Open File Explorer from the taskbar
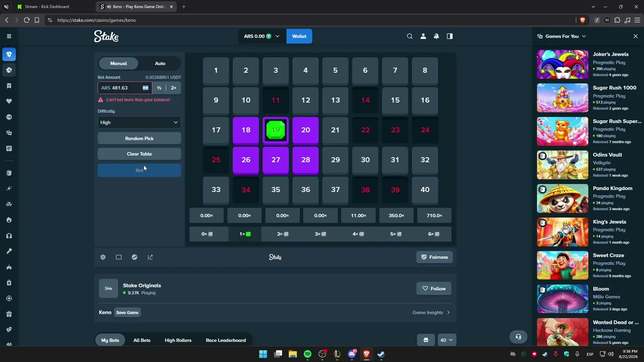This screenshot has height=362, width=644. [293, 354]
